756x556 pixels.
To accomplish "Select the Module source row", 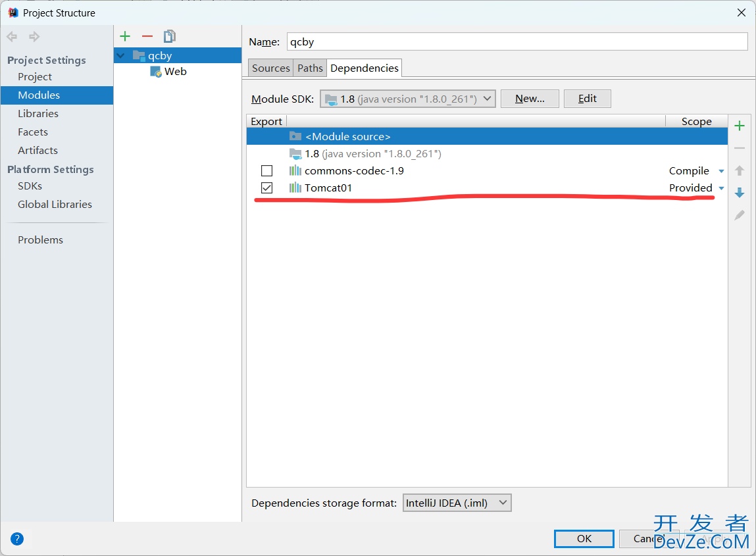I will 487,136.
